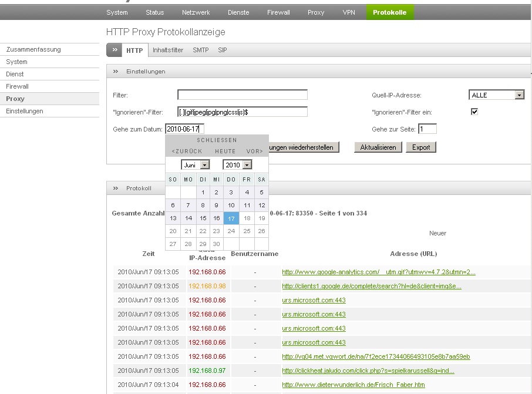Open the VPN top menu

tap(349, 12)
